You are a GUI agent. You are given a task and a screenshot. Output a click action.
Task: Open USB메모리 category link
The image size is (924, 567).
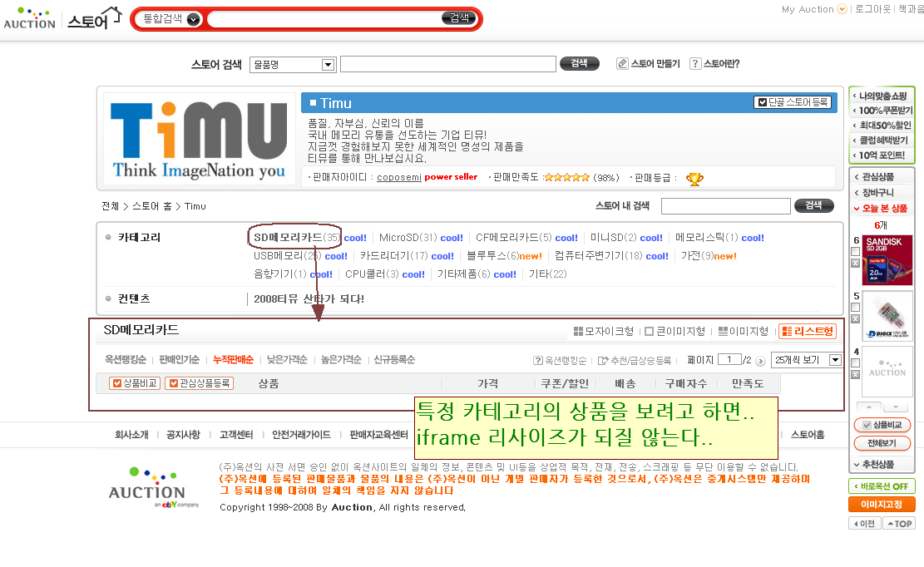(287, 256)
